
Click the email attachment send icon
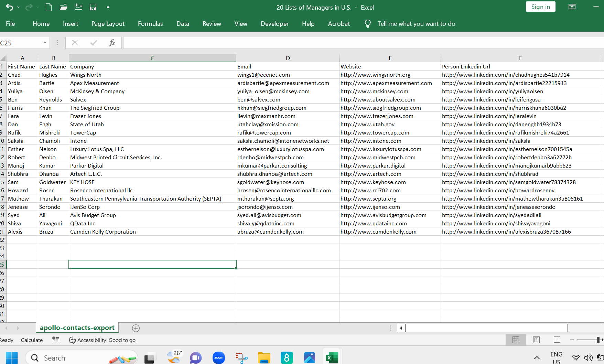click(x=78, y=7)
